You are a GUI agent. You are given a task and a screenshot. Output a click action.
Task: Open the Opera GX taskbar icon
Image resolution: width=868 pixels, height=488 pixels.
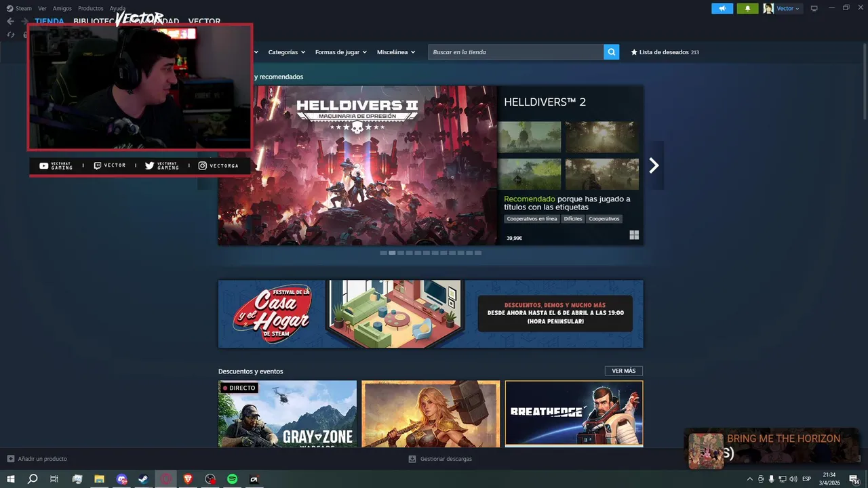tap(165, 479)
